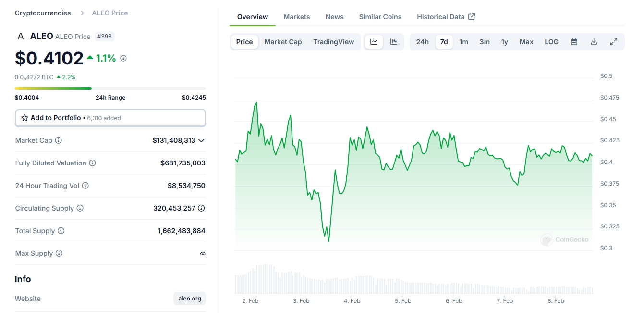Set chart range to Max
This screenshot has width=644, height=313.
coord(526,42)
